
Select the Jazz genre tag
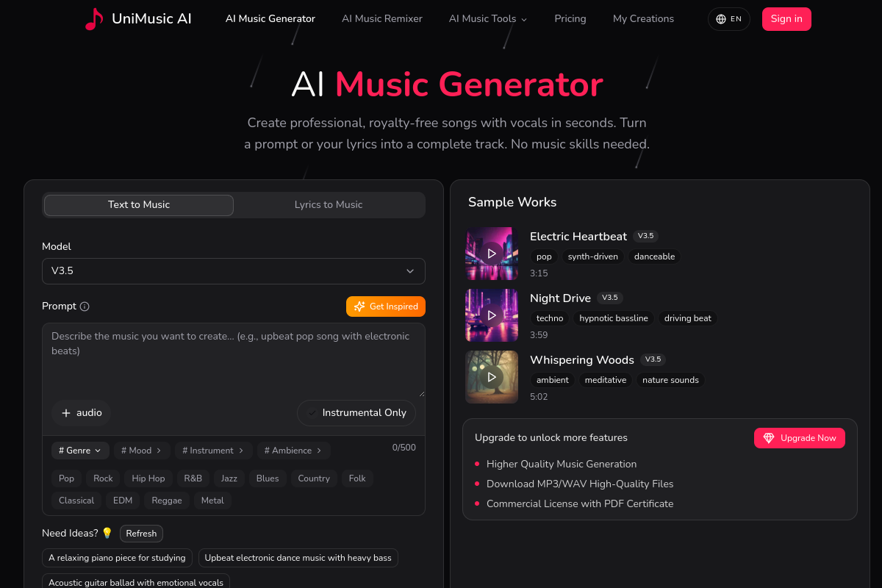229,478
